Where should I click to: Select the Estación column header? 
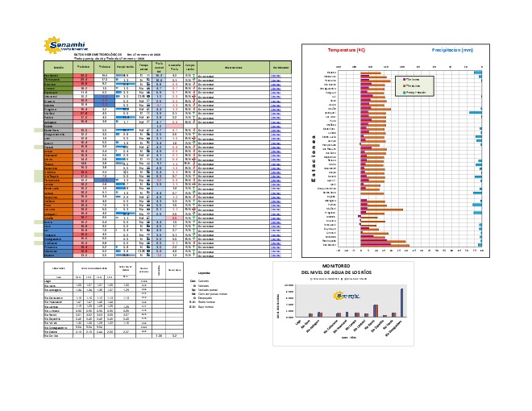pyautogui.click(x=58, y=67)
